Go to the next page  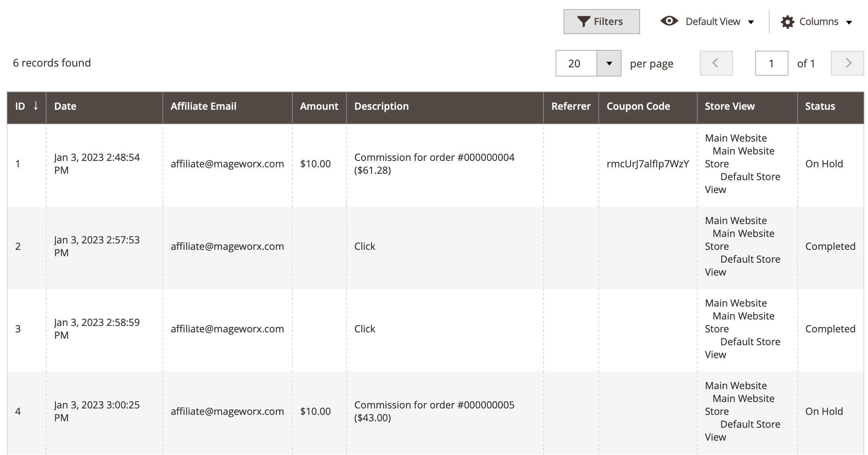848,63
